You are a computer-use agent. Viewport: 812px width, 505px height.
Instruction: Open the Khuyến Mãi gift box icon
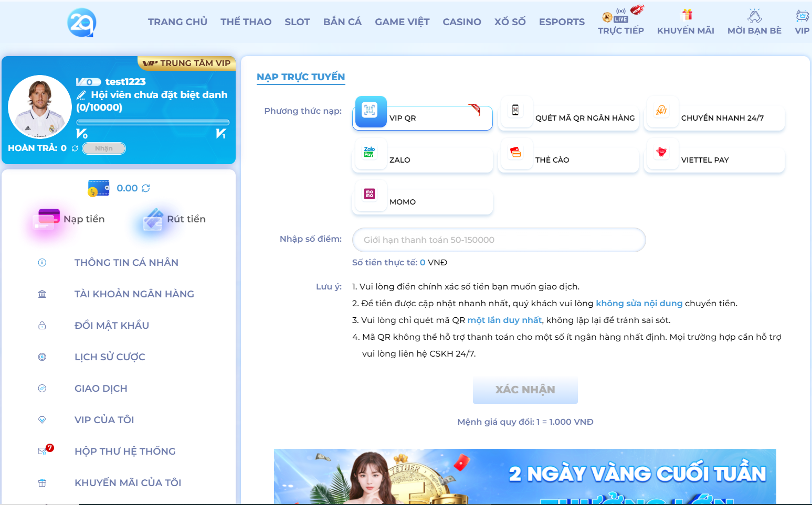point(686,14)
